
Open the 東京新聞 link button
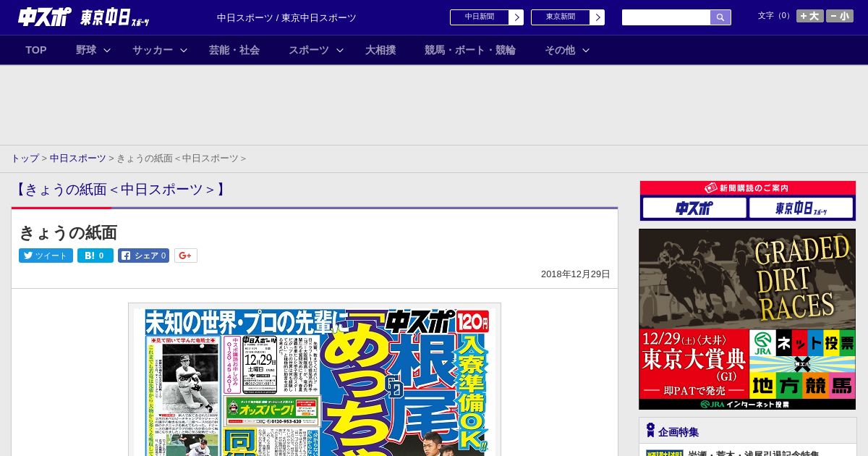click(x=561, y=17)
